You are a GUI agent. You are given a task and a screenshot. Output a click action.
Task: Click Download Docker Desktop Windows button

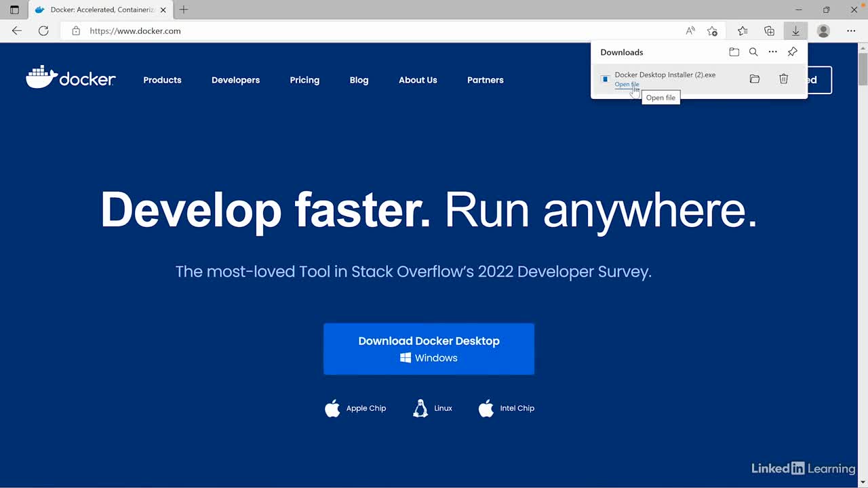coord(429,349)
